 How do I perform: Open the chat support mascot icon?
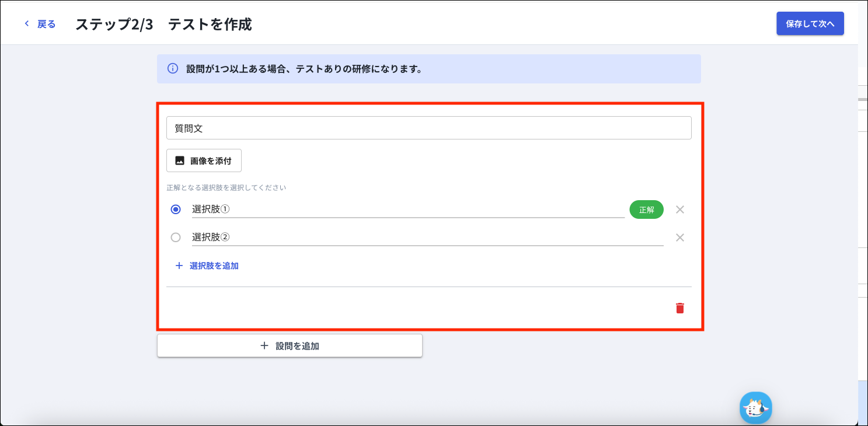click(755, 407)
